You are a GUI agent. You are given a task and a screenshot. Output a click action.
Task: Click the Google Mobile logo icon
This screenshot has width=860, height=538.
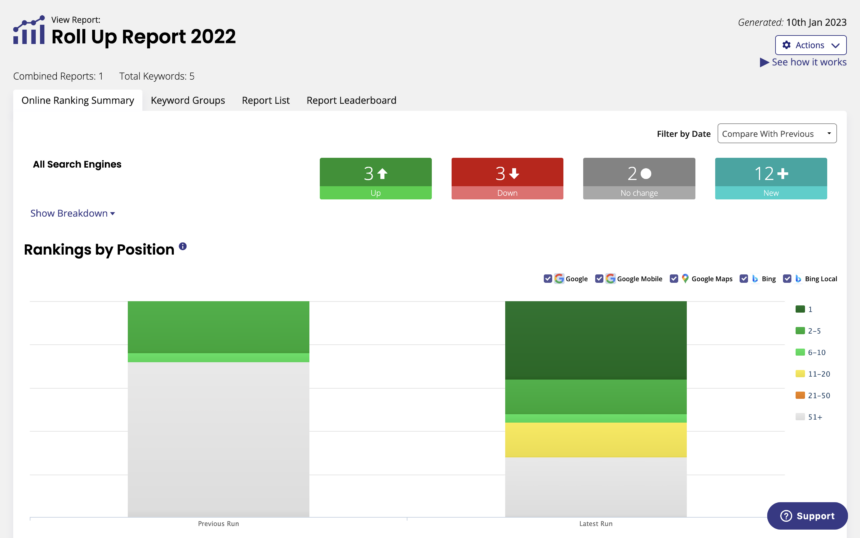point(610,279)
